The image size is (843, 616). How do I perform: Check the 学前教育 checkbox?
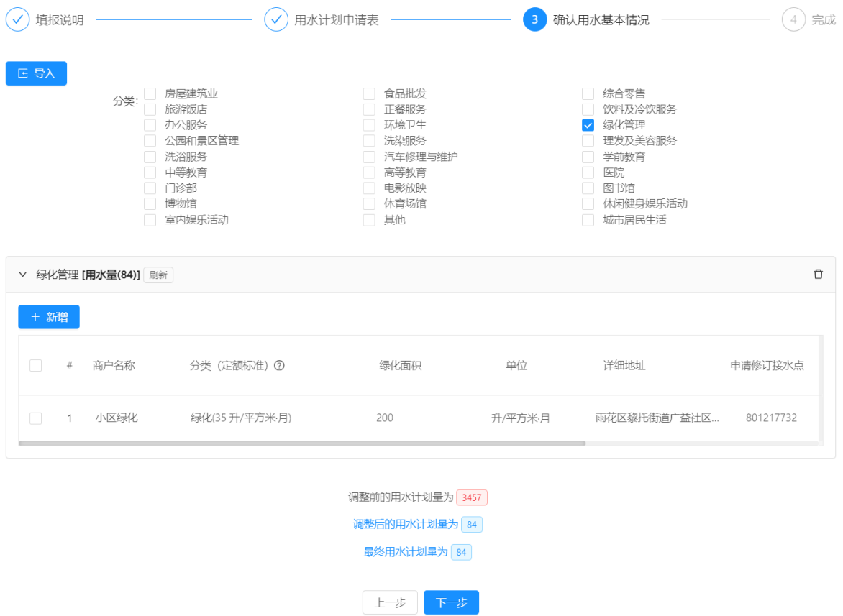tap(588, 157)
